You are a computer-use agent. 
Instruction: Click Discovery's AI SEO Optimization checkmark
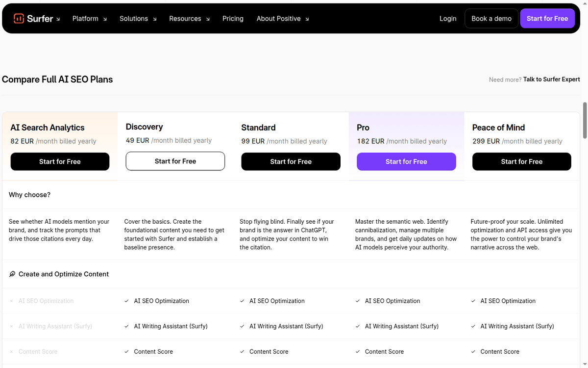pyautogui.click(x=127, y=301)
